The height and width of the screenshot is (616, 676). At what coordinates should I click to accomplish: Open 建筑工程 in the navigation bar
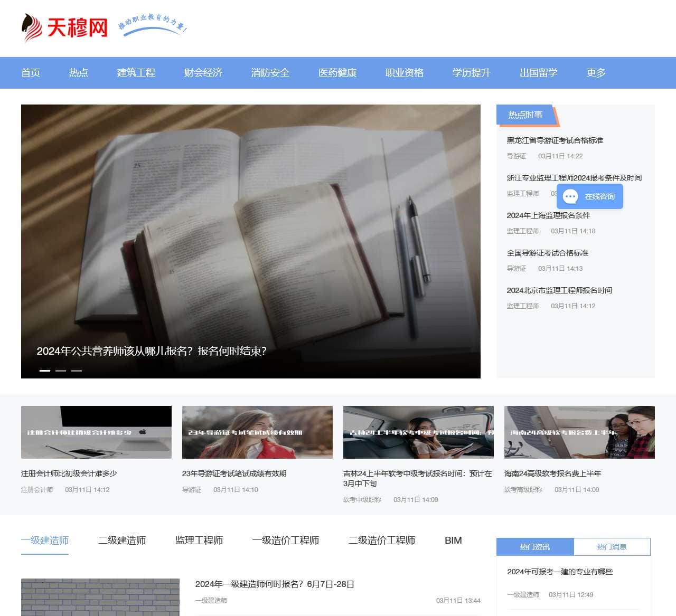pos(136,73)
